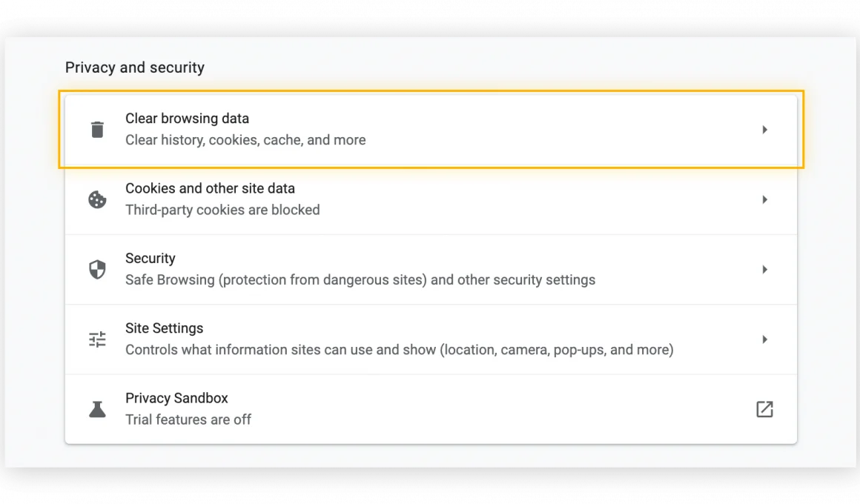Open the Site Settings title
Viewport: 860px width, 504px height.
tap(164, 328)
